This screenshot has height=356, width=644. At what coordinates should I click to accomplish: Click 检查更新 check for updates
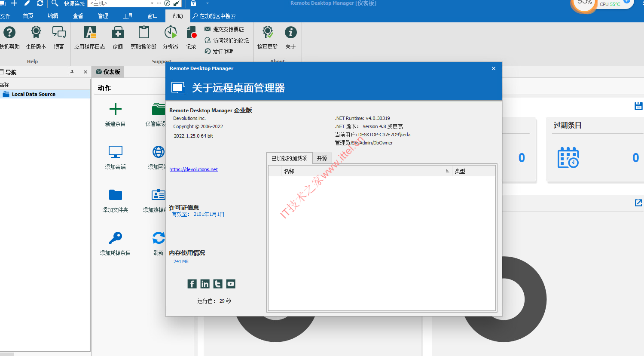tap(268, 32)
